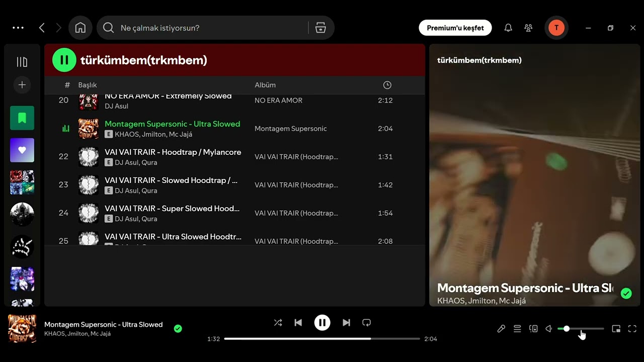Open the user profile avatar T

point(556,28)
